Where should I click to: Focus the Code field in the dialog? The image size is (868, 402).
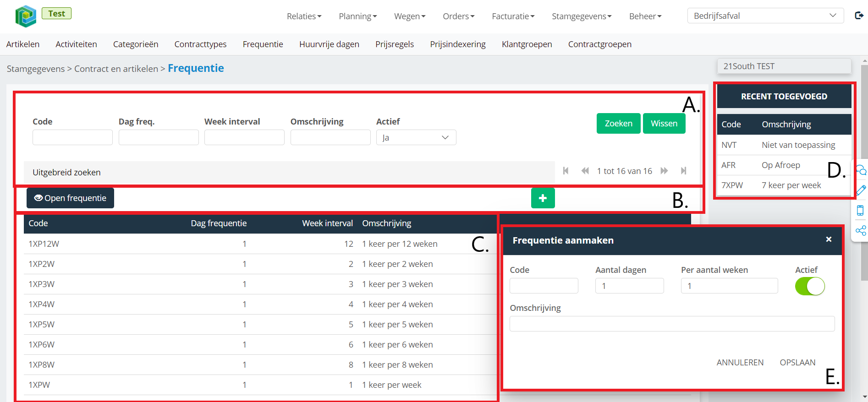[544, 286]
